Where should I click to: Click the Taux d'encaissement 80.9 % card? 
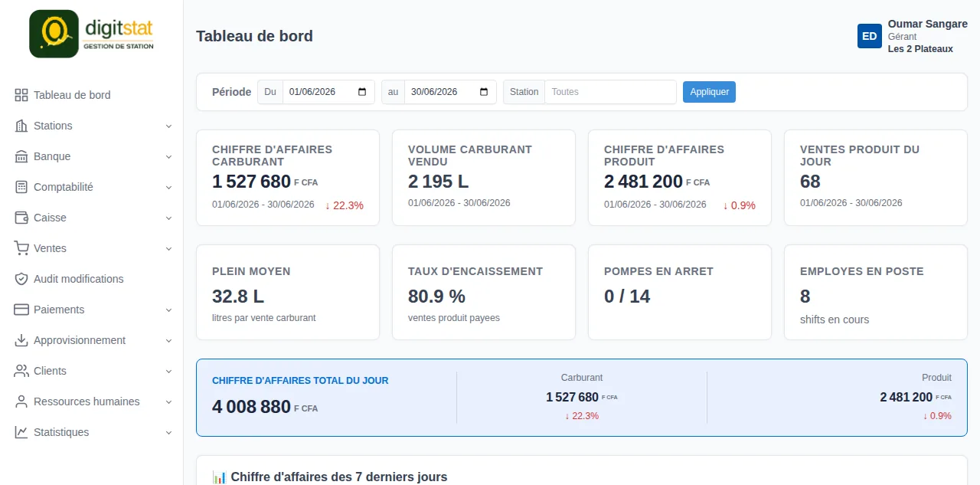click(x=484, y=293)
